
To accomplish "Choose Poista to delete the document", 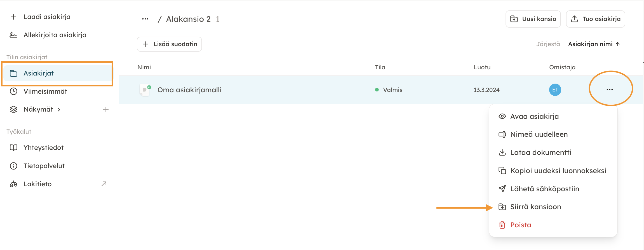I will [520, 225].
